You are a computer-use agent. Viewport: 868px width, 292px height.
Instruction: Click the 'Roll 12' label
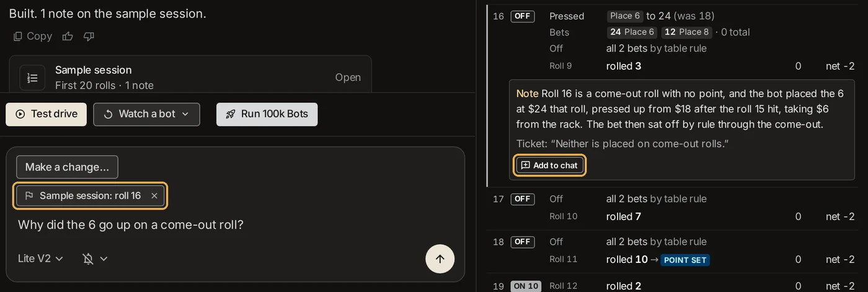(x=564, y=286)
